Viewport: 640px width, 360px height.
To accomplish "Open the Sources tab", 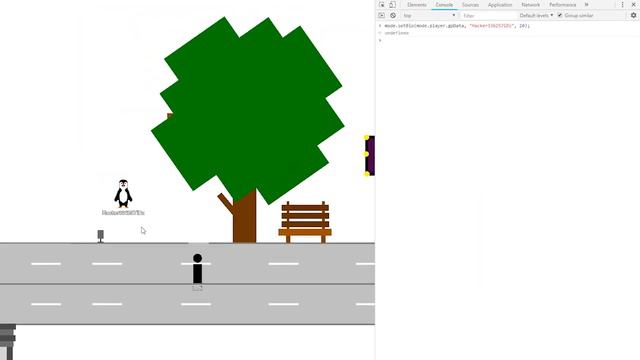I will 470,5.
